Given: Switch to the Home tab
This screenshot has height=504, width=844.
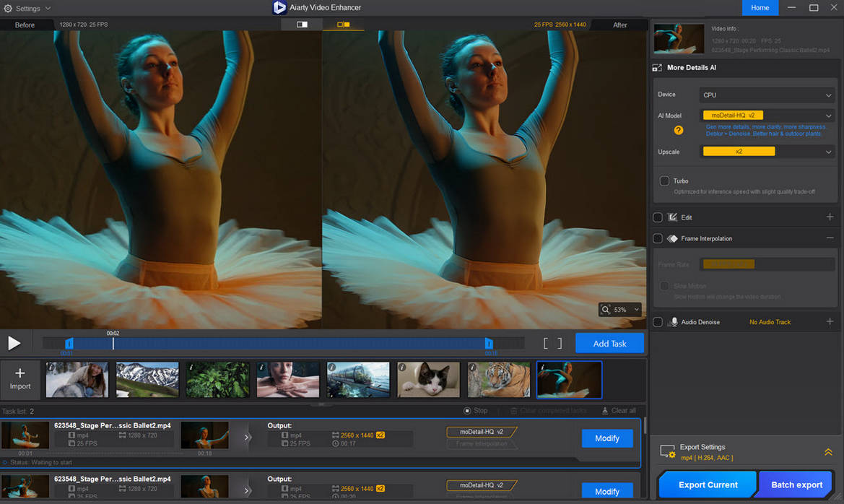Looking at the screenshot, I should [x=760, y=8].
